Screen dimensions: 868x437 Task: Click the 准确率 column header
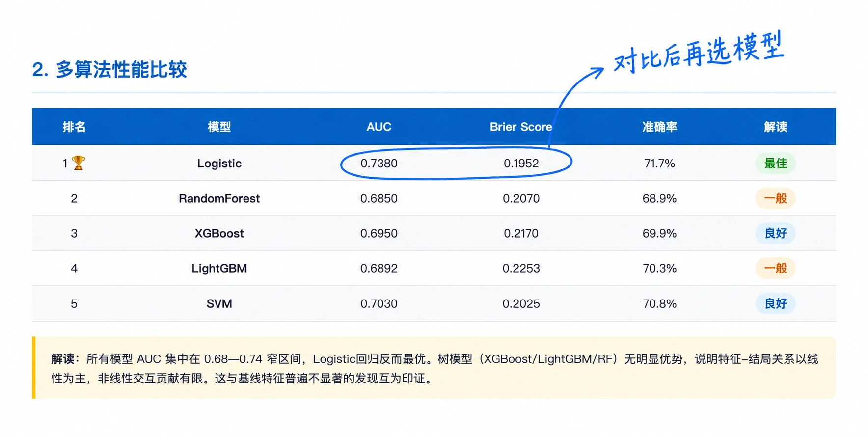point(659,127)
